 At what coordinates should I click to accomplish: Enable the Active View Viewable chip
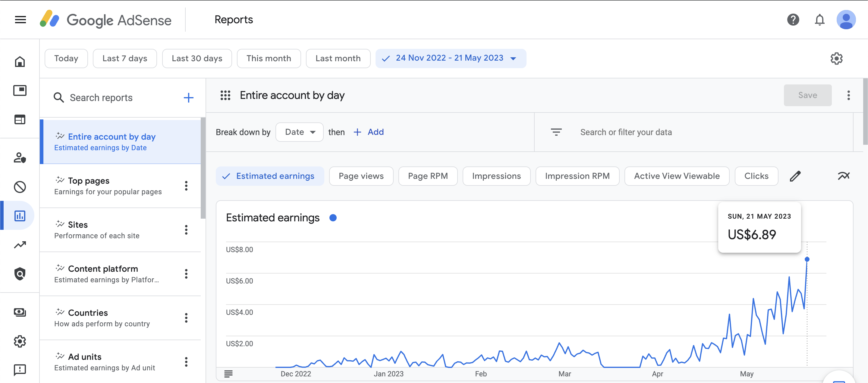[677, 176]
